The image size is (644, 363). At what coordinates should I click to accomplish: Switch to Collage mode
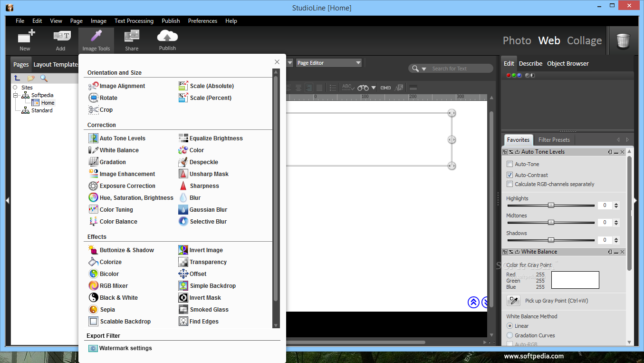584,41
